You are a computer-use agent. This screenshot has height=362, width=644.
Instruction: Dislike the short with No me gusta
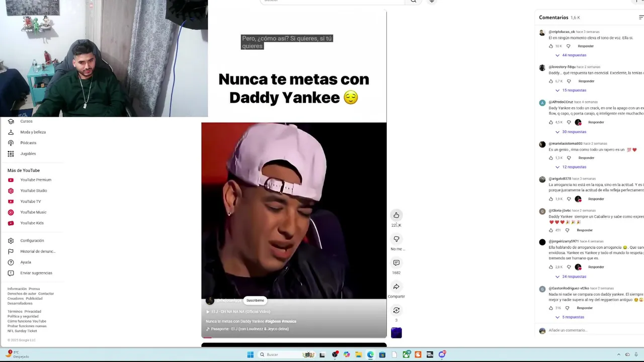point(396,239)
